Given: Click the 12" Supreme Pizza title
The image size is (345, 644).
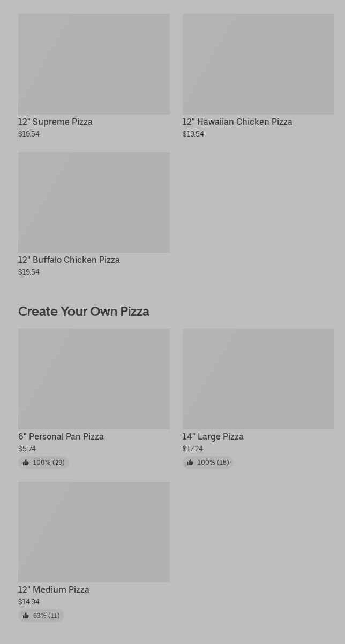Looking at the screenshot, I should tap(55, 122).
